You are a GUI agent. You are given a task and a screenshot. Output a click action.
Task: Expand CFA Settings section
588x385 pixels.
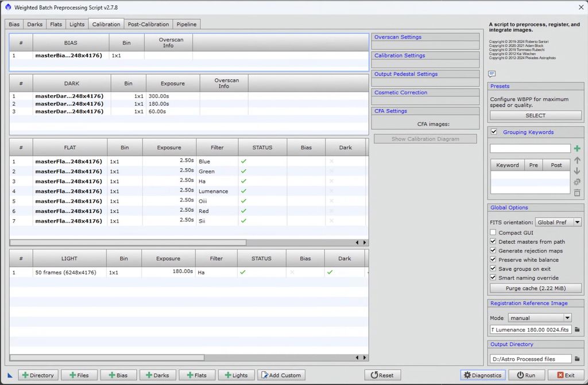425,111
